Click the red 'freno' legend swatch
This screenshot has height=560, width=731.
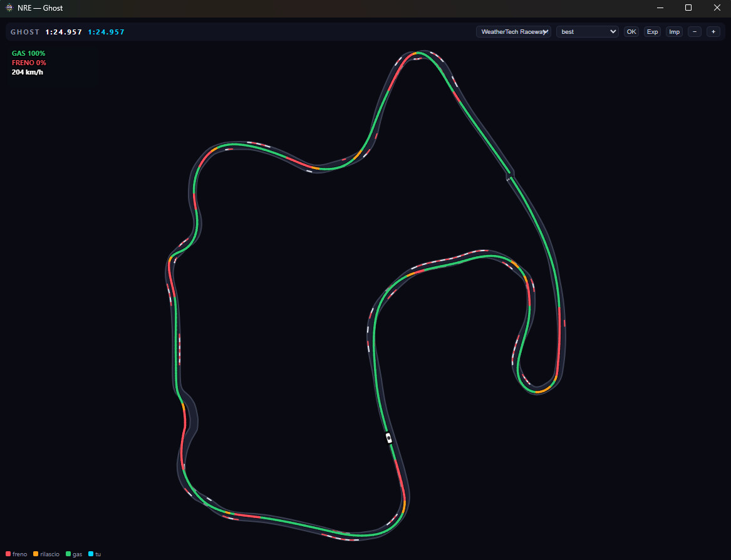tap(8, 554)
